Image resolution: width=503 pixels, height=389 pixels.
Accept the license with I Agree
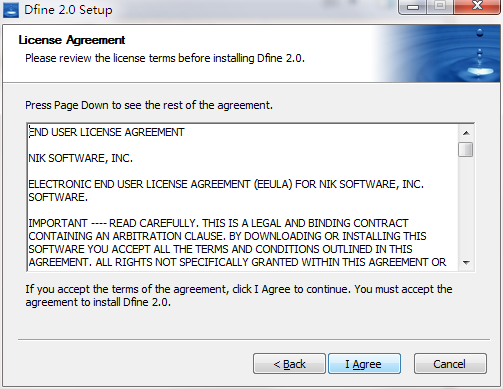[364, 364]
